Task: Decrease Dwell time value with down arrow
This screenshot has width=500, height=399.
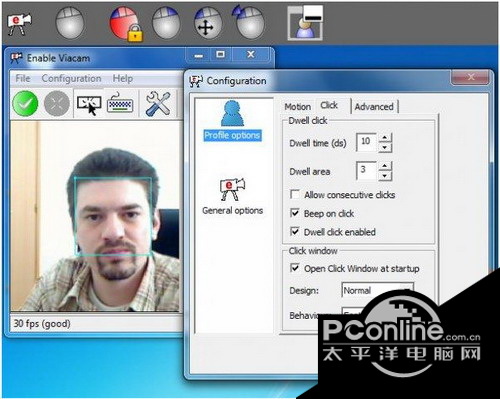Action: coord(385,147)
